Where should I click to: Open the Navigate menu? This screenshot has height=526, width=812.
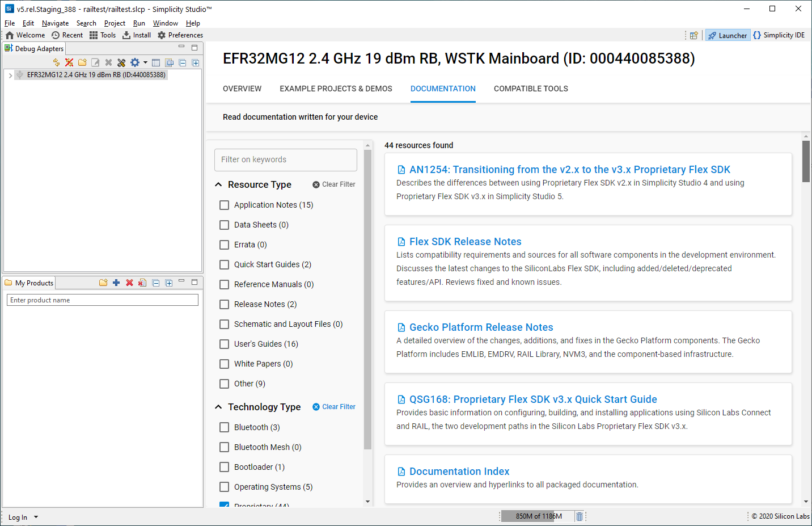[55, 23]
